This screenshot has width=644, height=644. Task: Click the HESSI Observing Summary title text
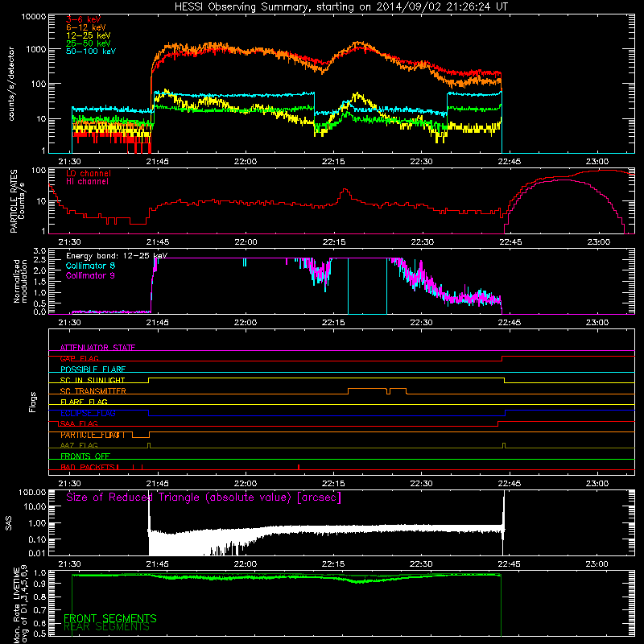point(341,7)
